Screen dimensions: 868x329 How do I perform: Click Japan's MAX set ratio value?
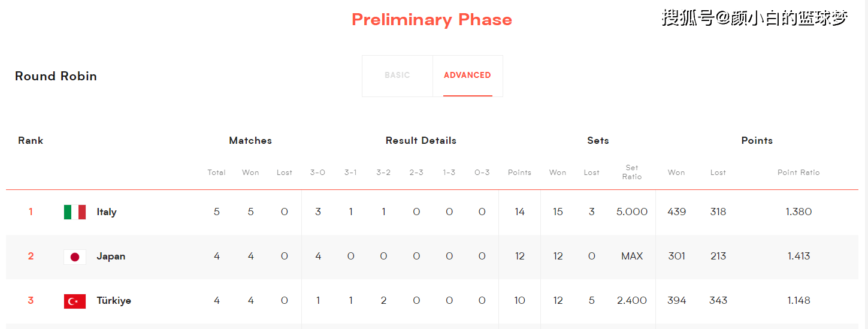(x=631, y=256)
